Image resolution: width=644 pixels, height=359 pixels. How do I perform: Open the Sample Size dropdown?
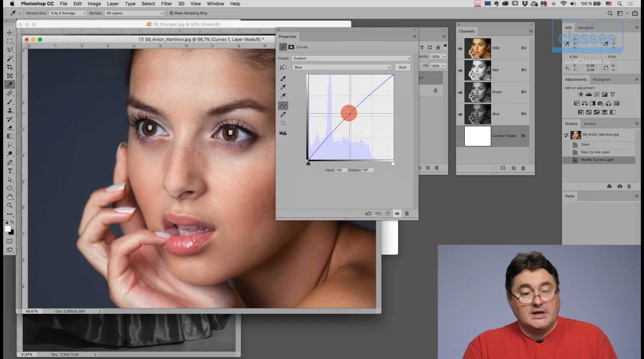pos(68,13)
